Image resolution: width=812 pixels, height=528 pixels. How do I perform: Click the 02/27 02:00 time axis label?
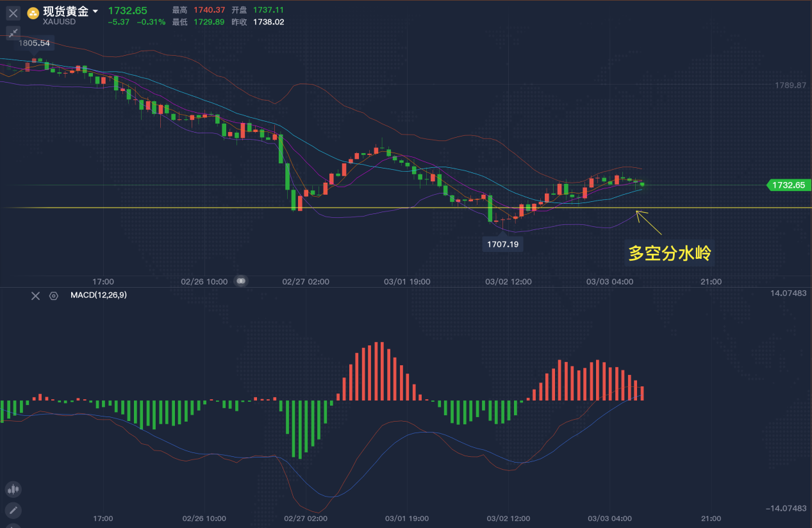point(305,281)
